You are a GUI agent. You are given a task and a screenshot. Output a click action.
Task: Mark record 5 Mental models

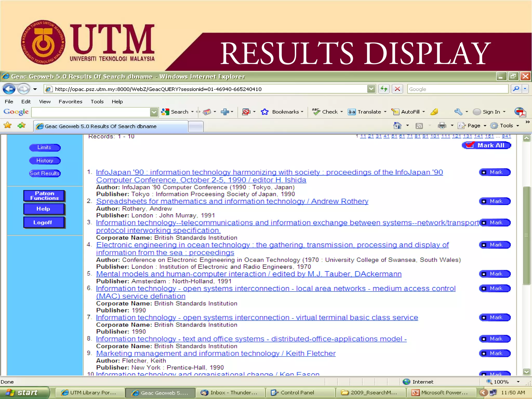[x=495, y=274]
